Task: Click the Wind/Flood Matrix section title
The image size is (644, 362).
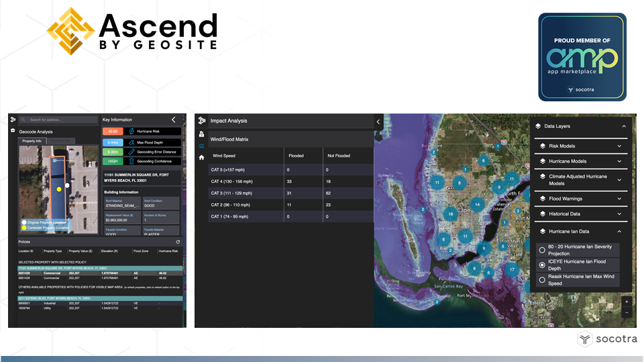Action: pyautogui.click(x=229, y=139)
